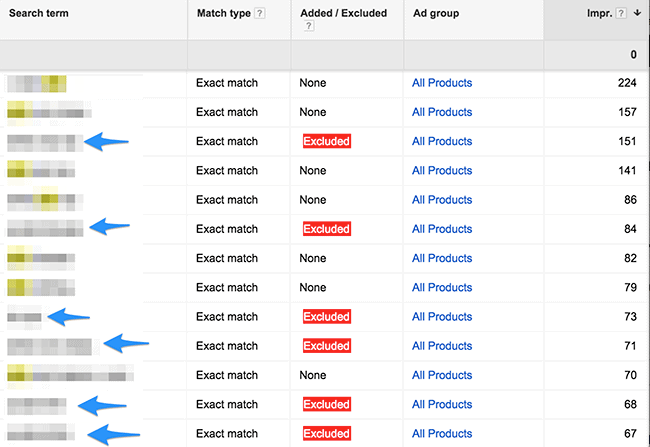Screen dimensions: 650x447
Task: Open All Products link in 224 impressions row
Action: (x=442, y=83)
